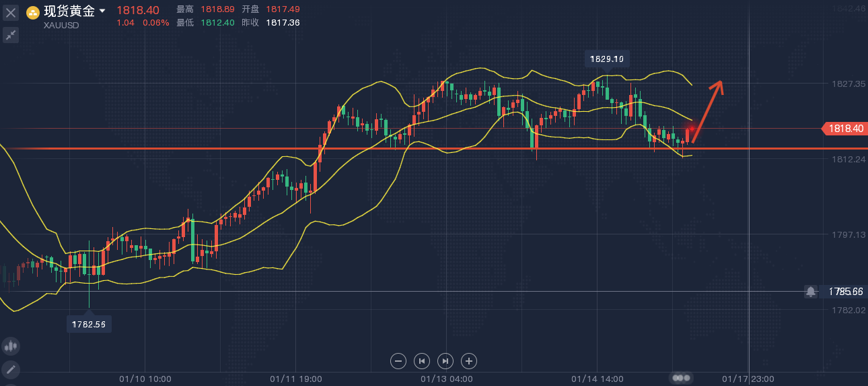Click the 1782.56 low price label
The height and width of the screenshot is (386, 868).
[89, 325]
